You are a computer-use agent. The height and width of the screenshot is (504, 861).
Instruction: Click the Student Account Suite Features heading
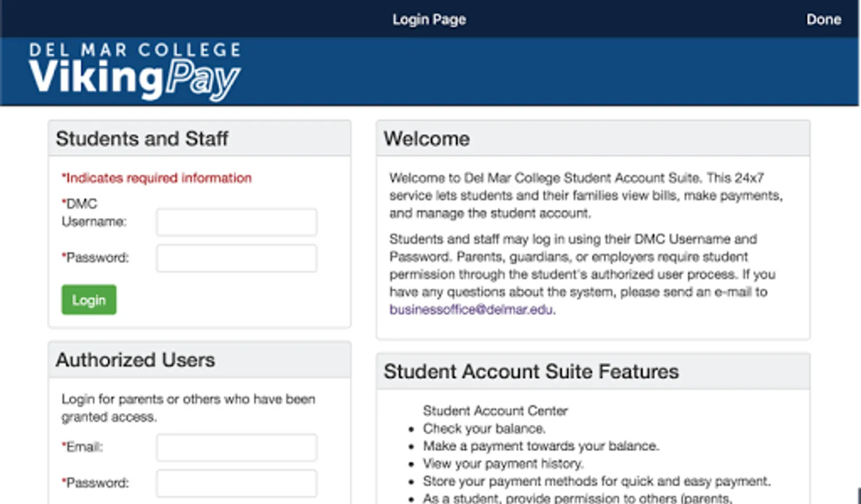[531, 371]
